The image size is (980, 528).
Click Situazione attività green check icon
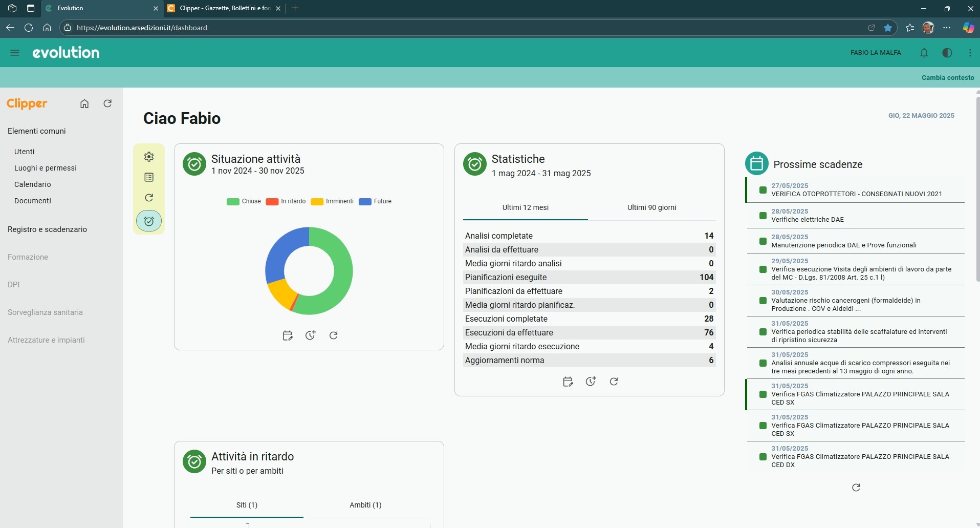coord(194,164)
